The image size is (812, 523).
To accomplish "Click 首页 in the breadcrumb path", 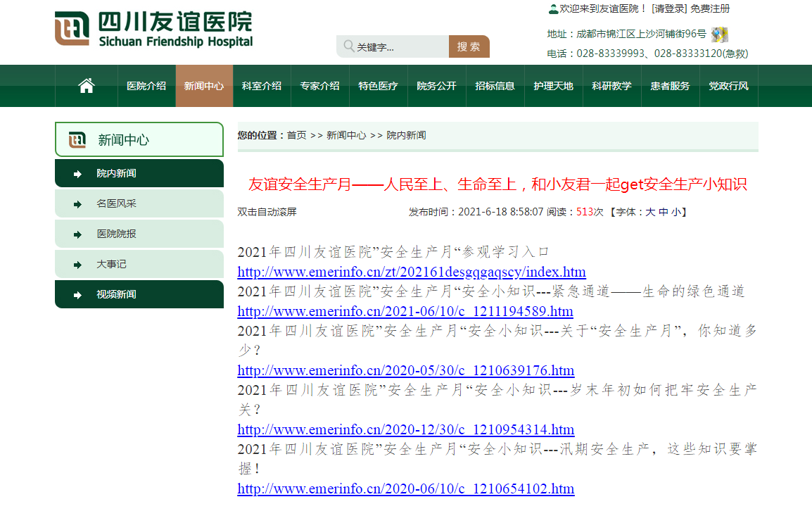I will pos(296,135).
